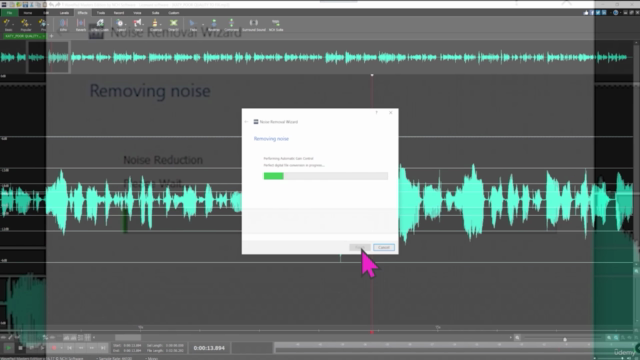640x360 pixels.
Task: Open the record options dropdown arrow
Action: [x=61, y=348]
